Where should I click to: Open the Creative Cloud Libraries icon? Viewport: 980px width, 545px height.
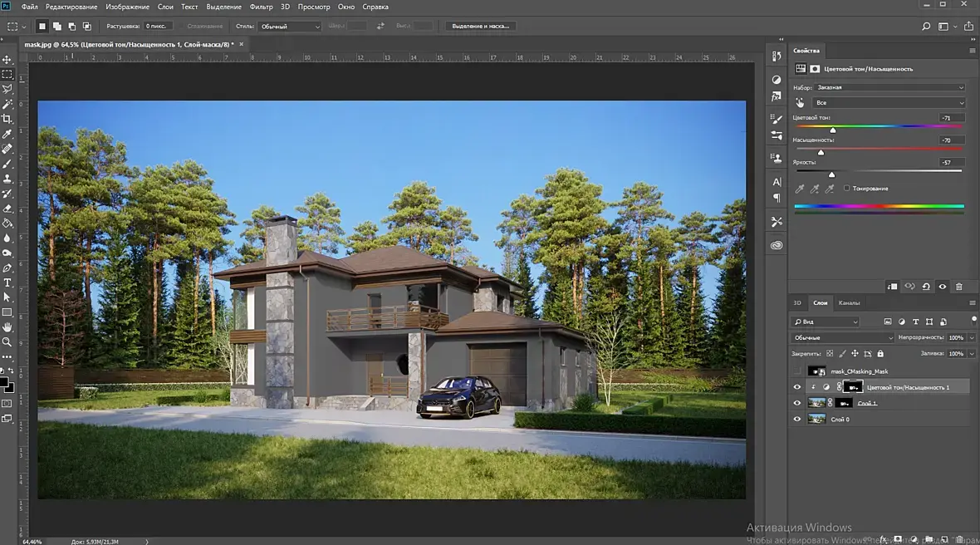[x=777, y=245]
